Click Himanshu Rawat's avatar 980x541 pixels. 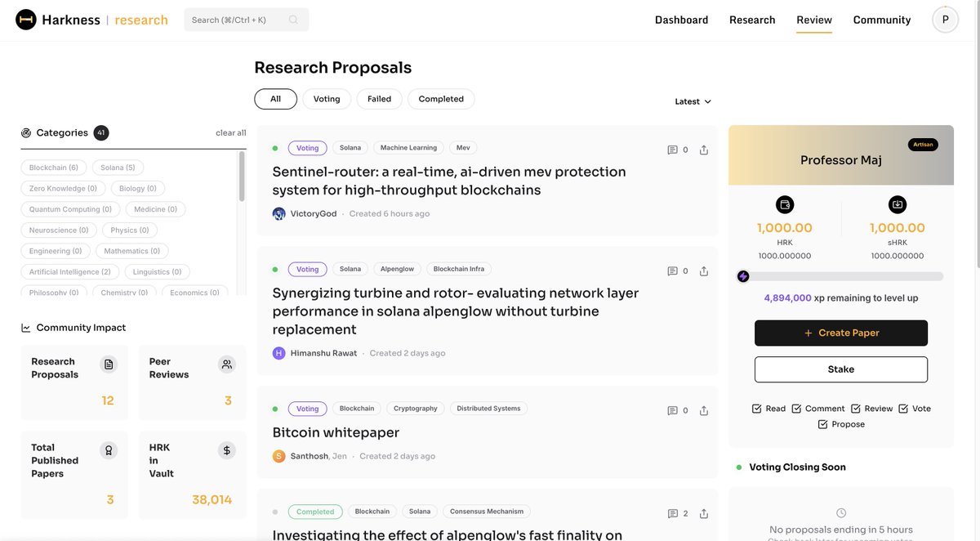(279, 353)
